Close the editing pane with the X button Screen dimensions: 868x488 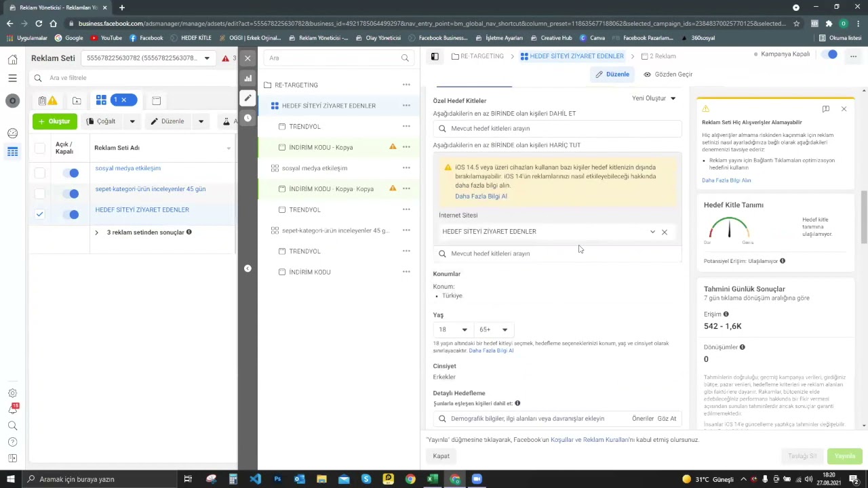coord(248,58)
